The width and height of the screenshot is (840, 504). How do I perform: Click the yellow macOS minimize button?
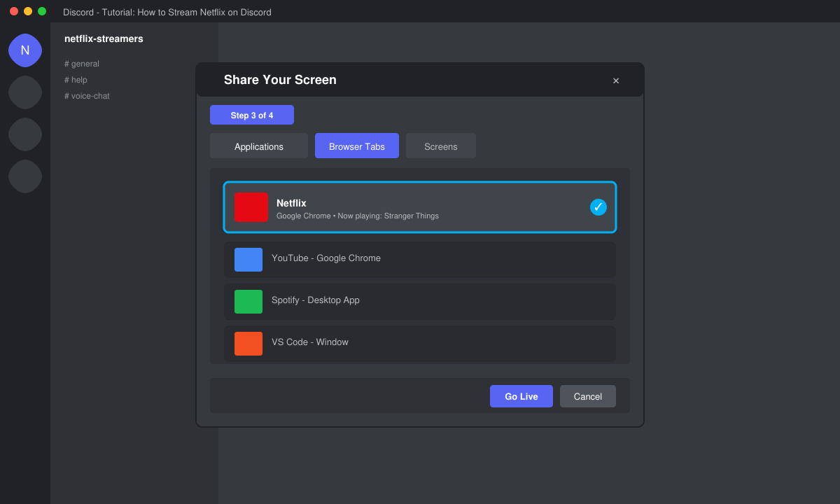[28, 11]
